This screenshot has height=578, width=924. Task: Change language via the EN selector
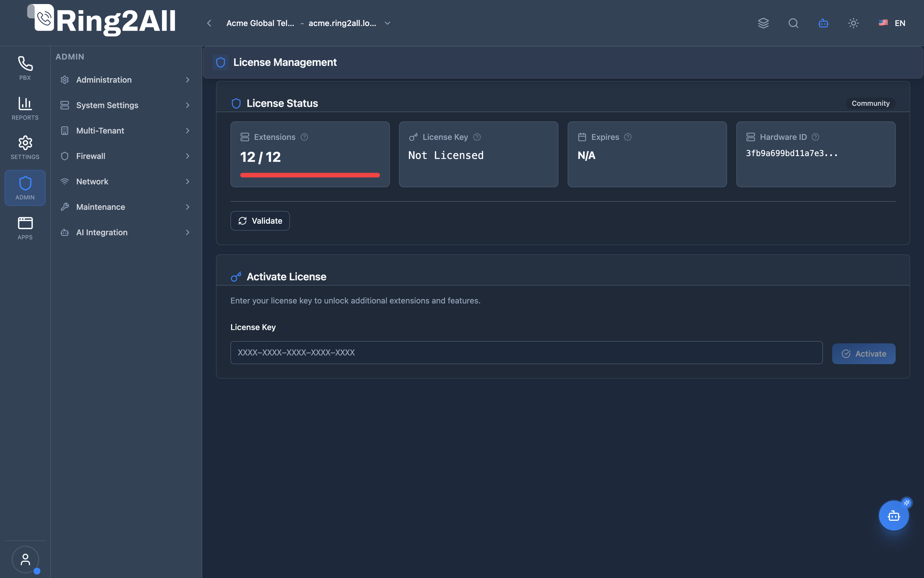click(892, 23)
